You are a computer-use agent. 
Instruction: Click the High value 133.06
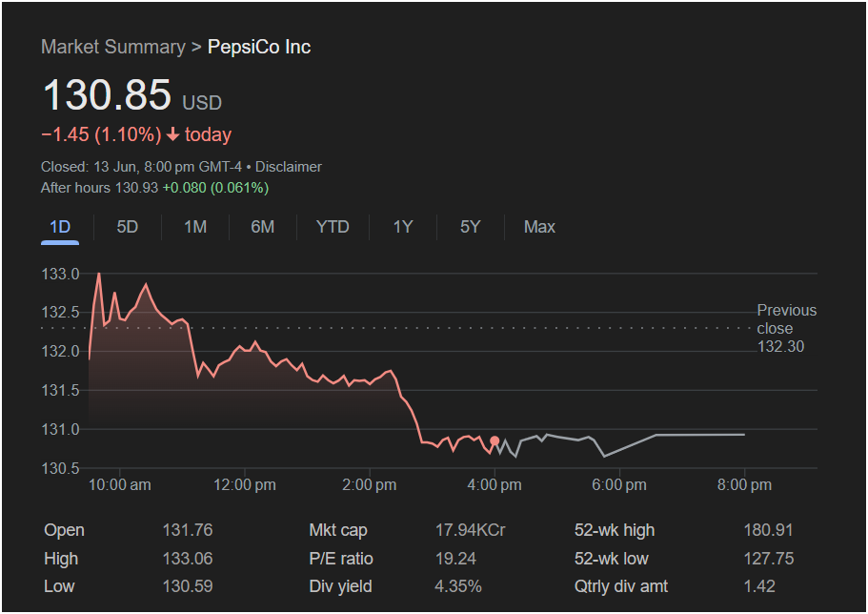(188, 559)
